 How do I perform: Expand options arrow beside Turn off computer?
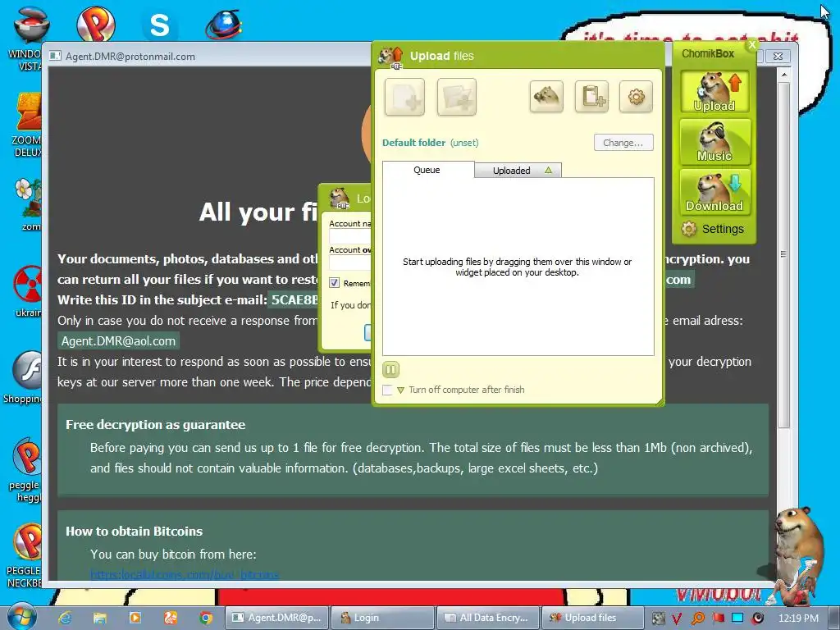400,390
